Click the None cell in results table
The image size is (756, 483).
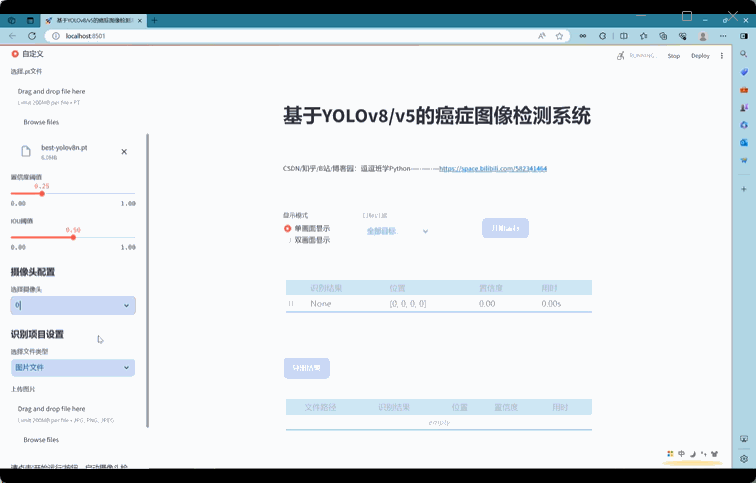point(321,304)
